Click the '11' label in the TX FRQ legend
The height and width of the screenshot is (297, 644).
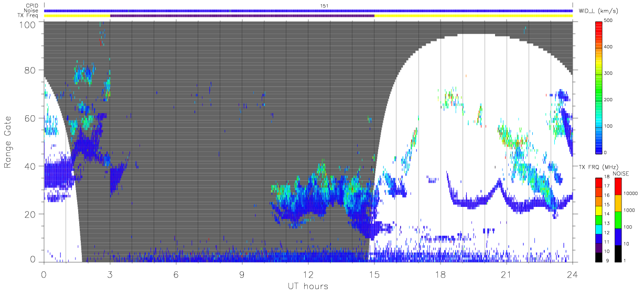[606, 242]
